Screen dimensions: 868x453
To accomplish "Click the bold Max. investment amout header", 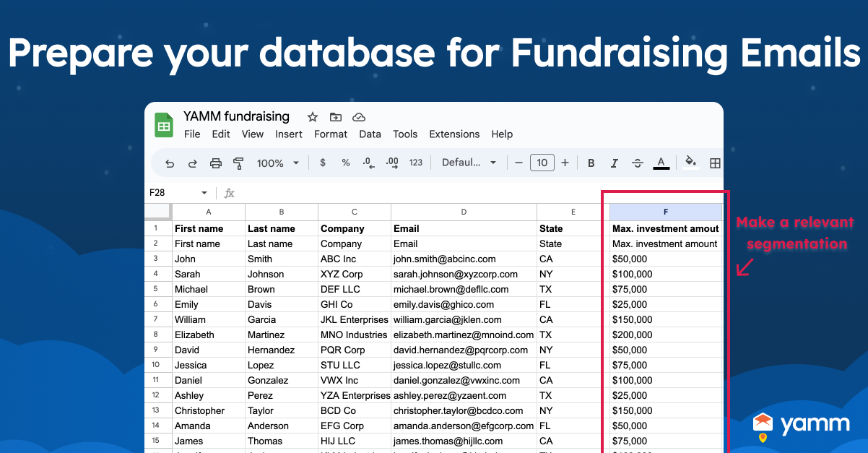I will click(x=666, y=228).
